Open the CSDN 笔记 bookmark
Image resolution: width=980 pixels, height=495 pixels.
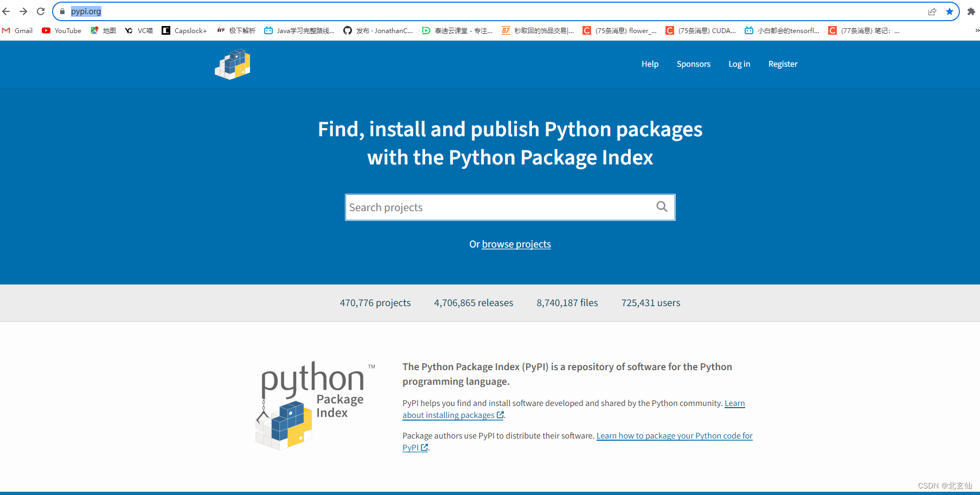[864, 30]
